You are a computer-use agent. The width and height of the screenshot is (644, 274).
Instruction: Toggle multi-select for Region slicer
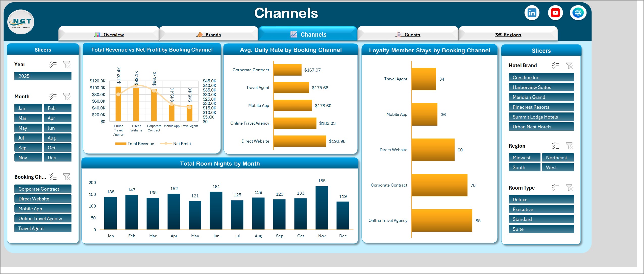[x=556, y=146]
